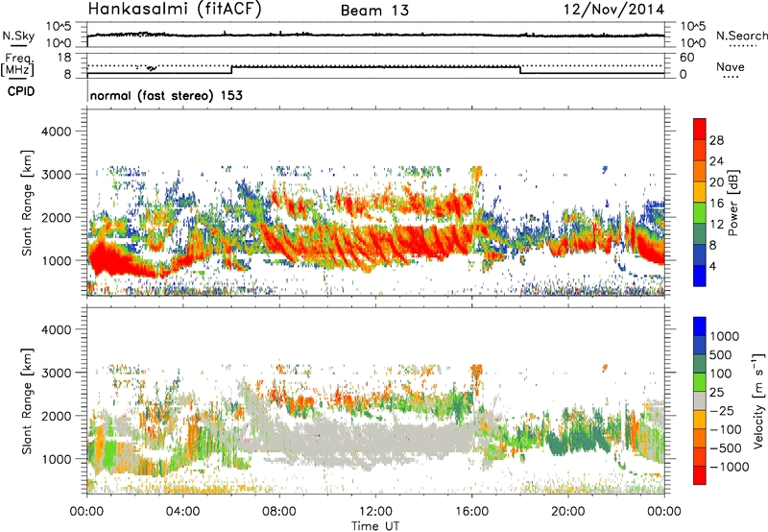This screenshot has width=768, height=532.
Task: Click the '18' frequency axis tick
Action: coord(64,58)
